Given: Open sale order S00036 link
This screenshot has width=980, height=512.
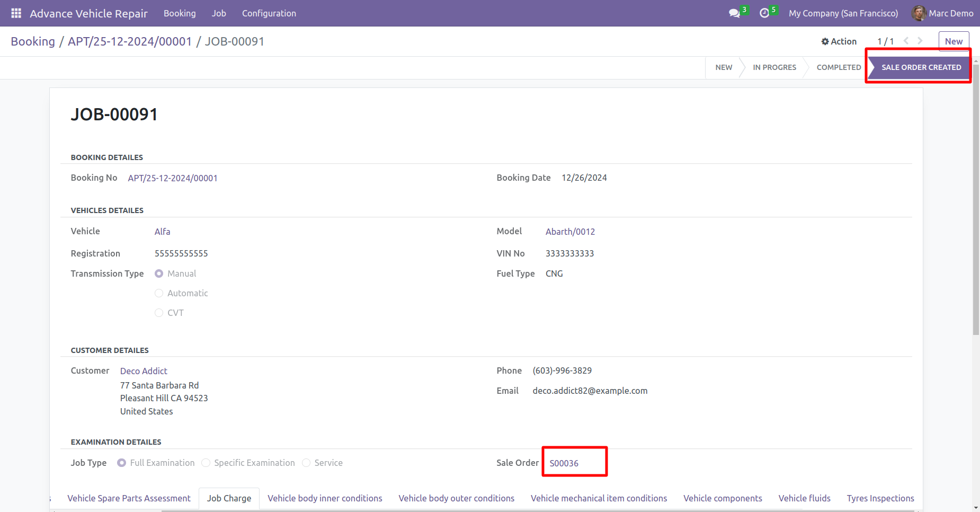Looking at the screenshot, I should (564, 463).
